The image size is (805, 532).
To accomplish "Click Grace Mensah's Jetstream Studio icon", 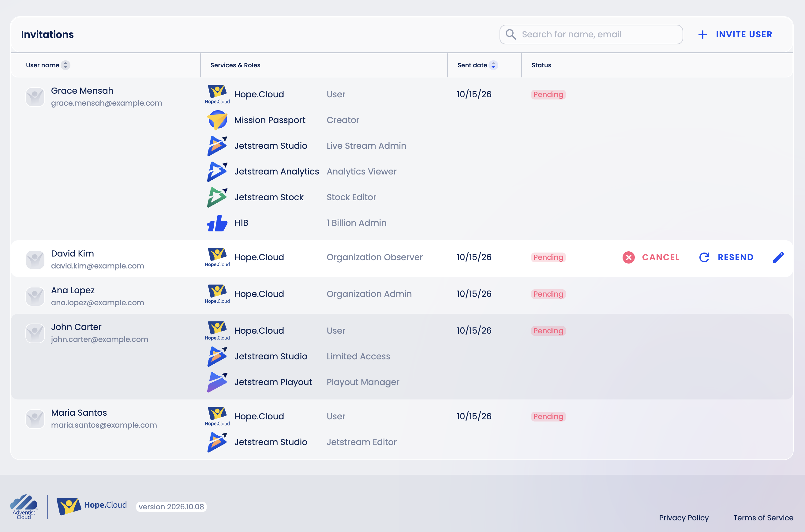I will coord(217,146).
